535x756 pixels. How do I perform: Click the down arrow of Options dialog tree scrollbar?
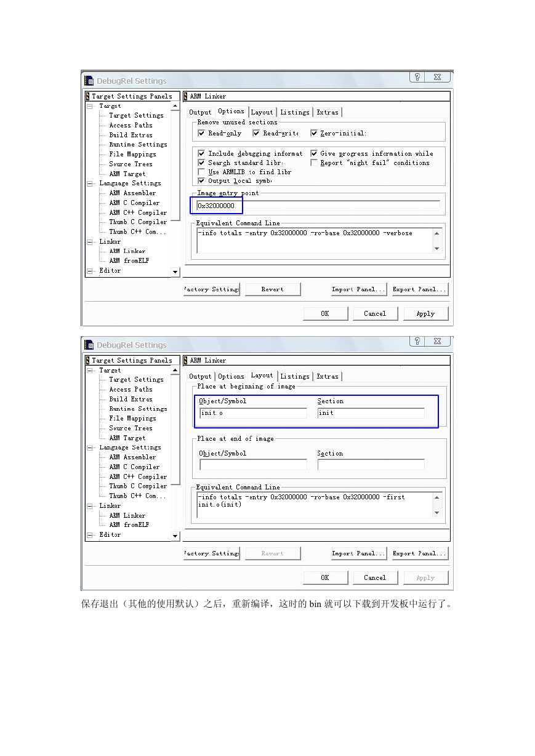click(175, 272)
